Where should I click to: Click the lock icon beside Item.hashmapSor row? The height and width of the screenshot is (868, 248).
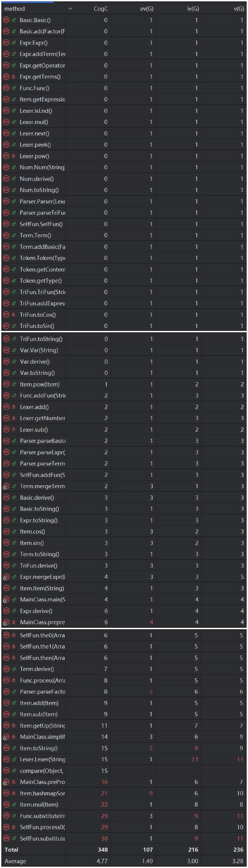point(14,793)
